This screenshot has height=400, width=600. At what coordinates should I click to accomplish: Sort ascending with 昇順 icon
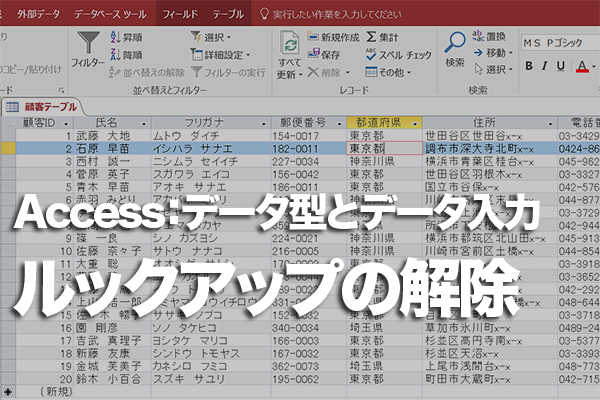point(126,37)
